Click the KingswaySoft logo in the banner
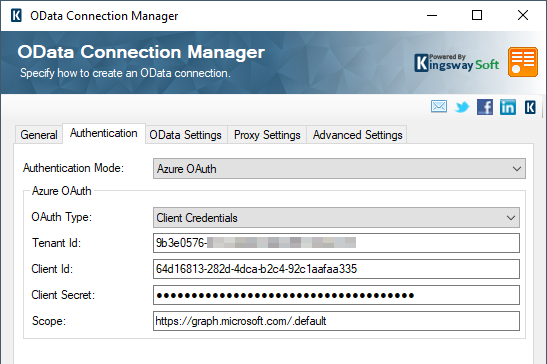547x364 pixels. pos(457,63)
